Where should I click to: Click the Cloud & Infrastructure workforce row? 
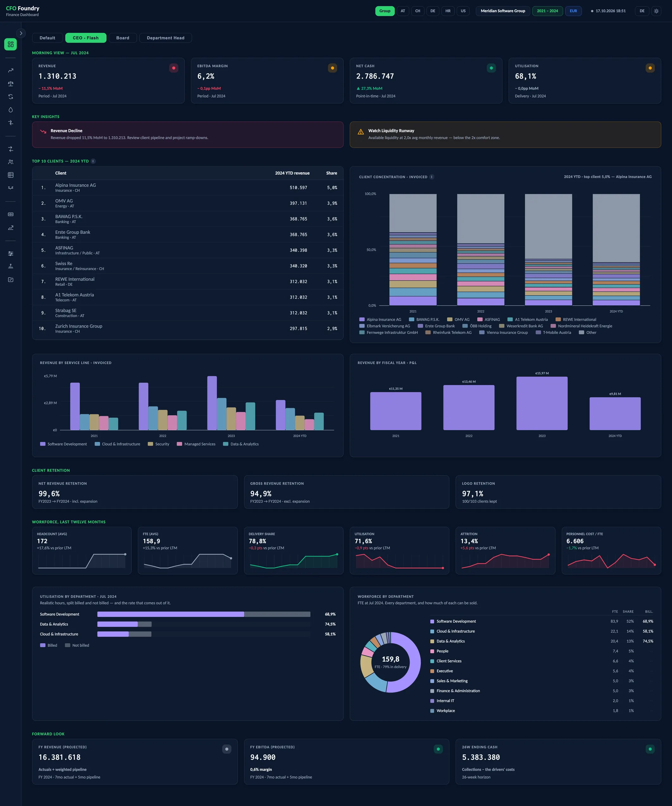pyautogui.click(x=542, y=631)
